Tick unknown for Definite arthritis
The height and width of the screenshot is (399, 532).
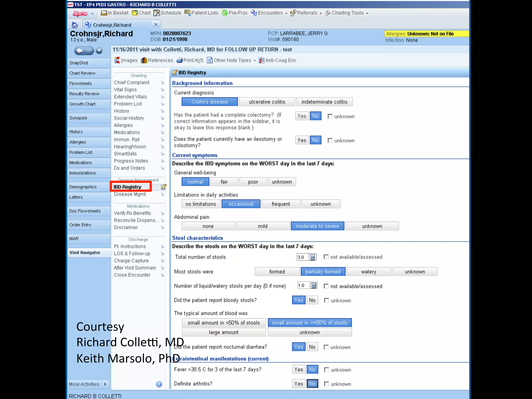point(327,384)
